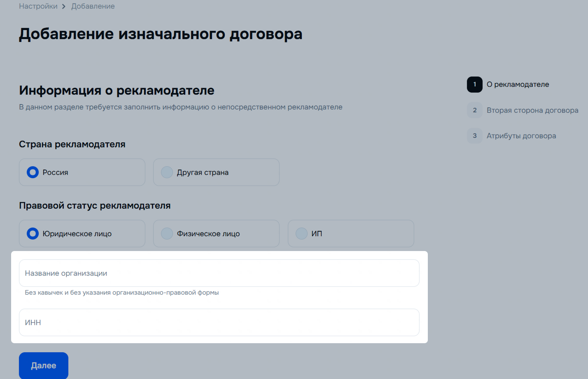Go back to Настройки via breadcrumb
This screenshot has width=588, height=379.
point(38,7)
